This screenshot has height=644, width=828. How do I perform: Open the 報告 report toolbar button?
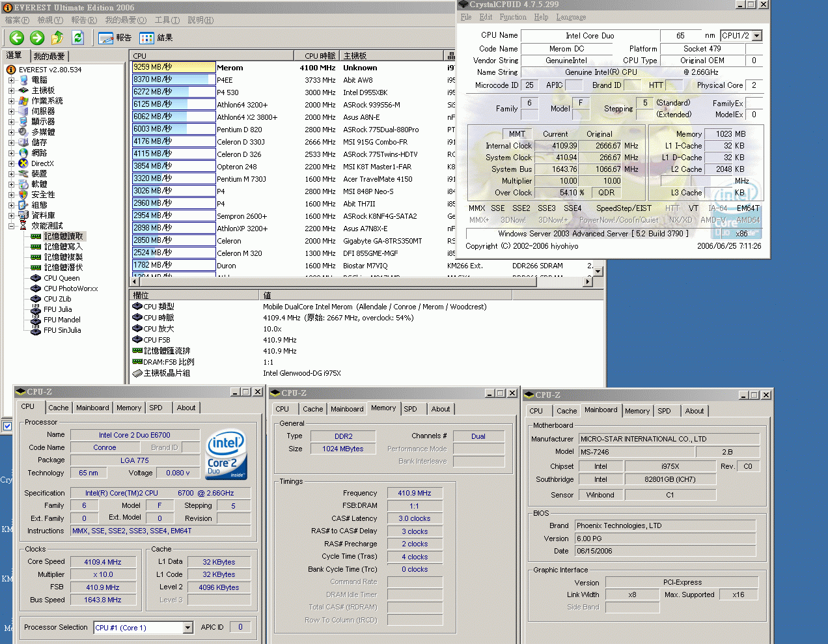pos(115,38)
